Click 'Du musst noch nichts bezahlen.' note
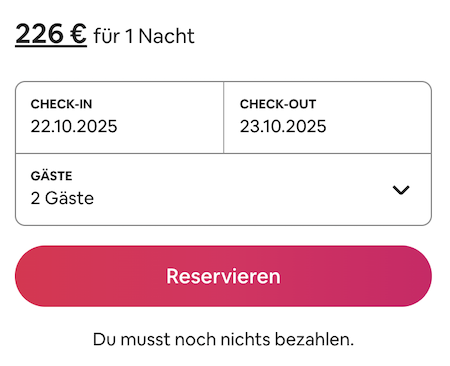Image resolution: width=450 pixels, height=366 pixels. (x=223, y=340)
